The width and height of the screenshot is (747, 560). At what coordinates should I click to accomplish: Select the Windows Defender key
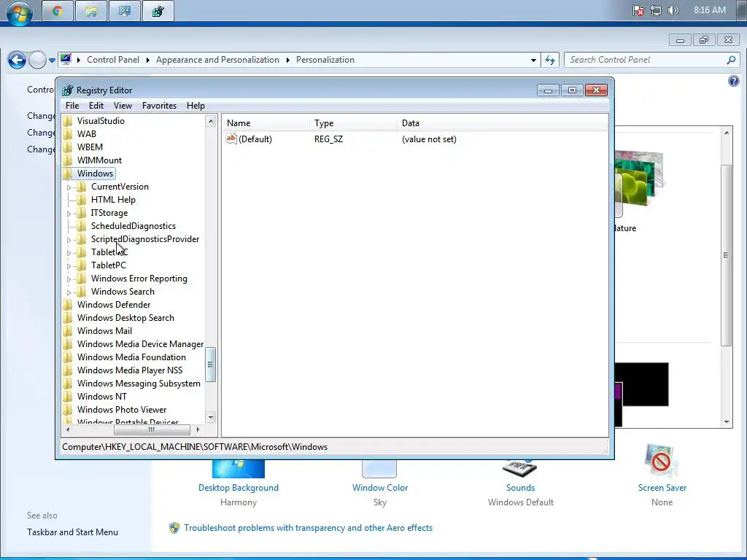point(114,305)
